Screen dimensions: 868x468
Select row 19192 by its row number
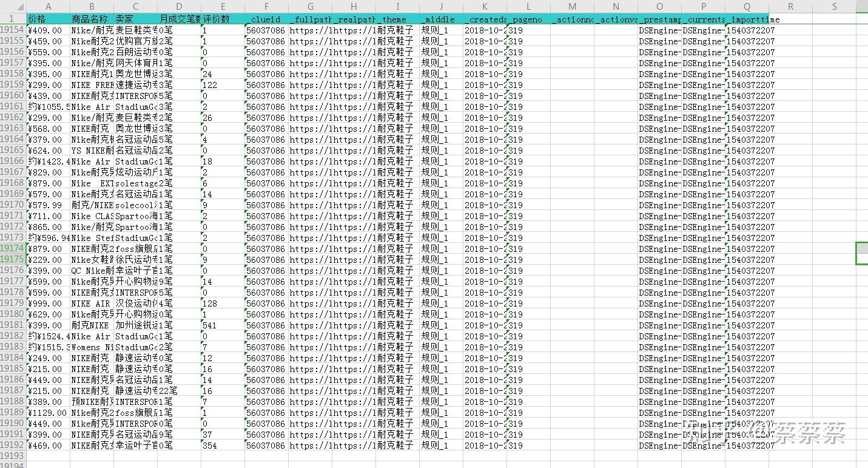coord(13,446)
